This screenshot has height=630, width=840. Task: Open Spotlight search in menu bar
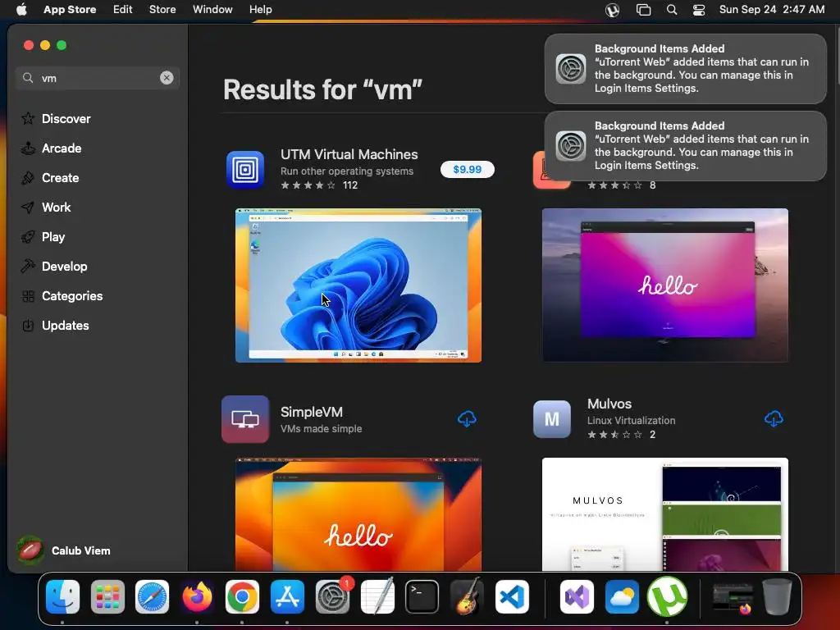coord(672,10)
